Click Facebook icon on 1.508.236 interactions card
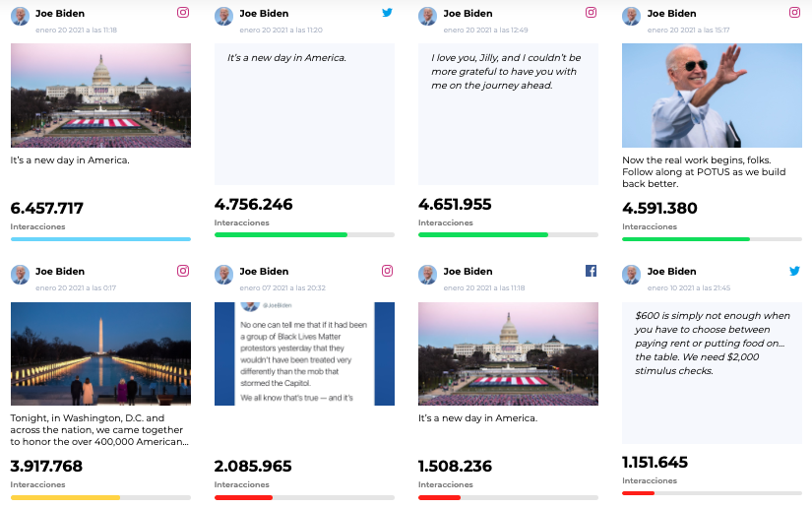 pos(591,271)
